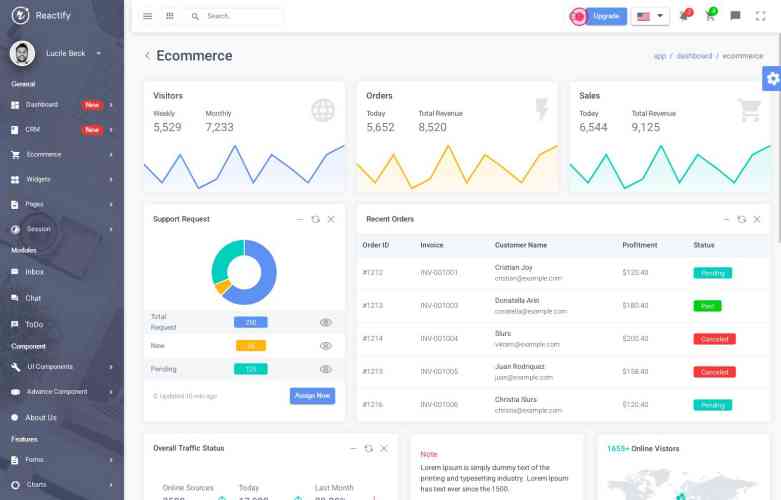Expand the CRM menu item
This screenshot has height=500, width=781.
62,129
